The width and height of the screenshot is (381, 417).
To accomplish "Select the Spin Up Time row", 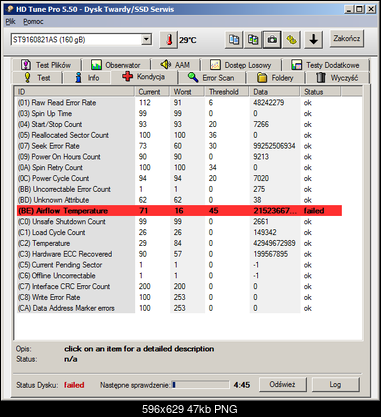I will [179, 113].
